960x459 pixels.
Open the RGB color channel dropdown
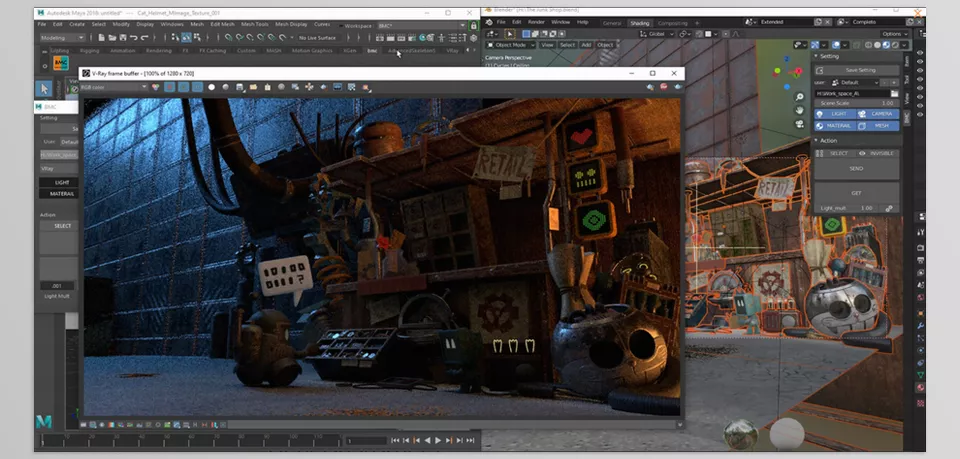pos(114,87)
